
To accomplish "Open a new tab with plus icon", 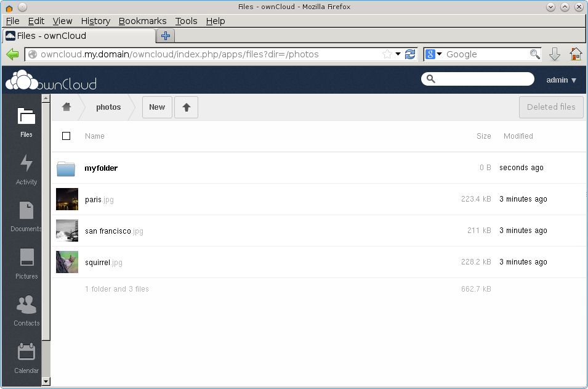I will pyautogui.click(x=166, y=36).
